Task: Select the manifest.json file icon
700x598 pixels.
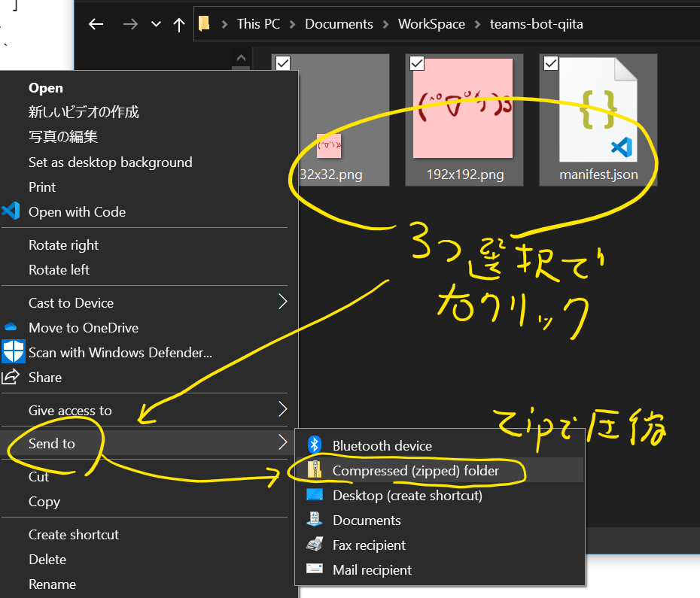Action: 598,110
